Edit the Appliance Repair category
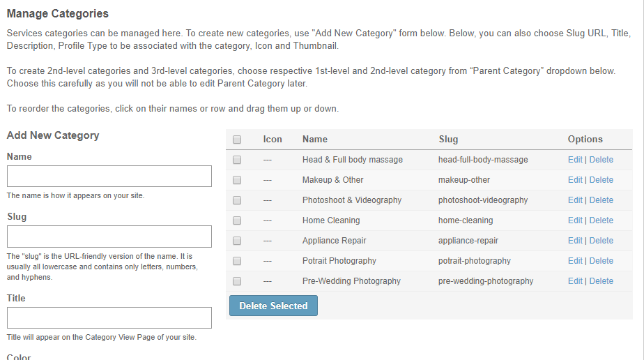644x360 pixels. coord(575,241)
